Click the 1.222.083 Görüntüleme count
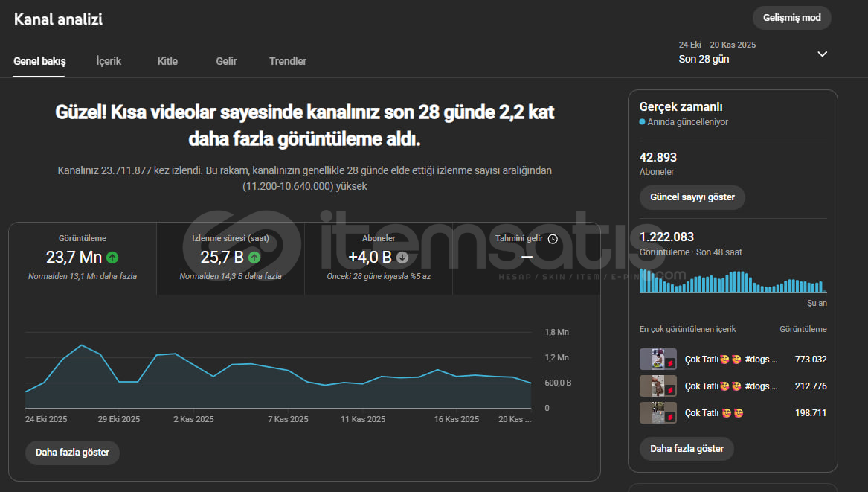868x492 pixels. pyautogui.click(x=666, y=237)
